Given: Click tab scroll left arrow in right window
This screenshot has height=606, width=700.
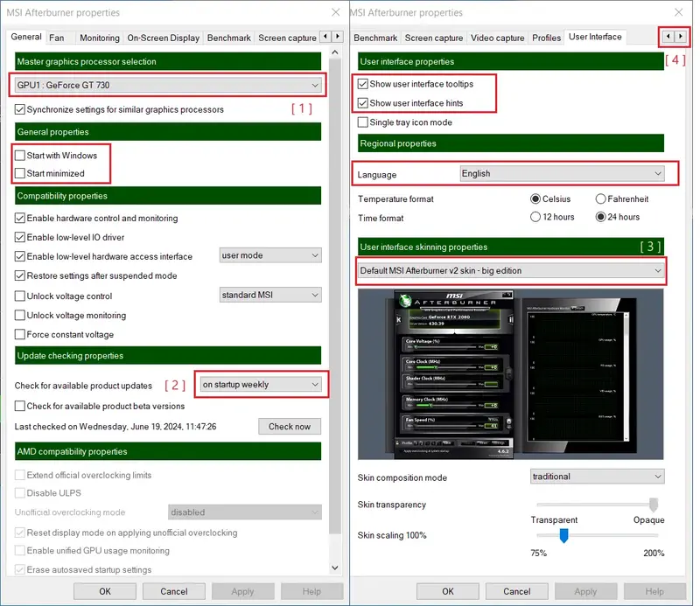Looking at the screenshot, I should pyautogui.click(x=668, y=37).
